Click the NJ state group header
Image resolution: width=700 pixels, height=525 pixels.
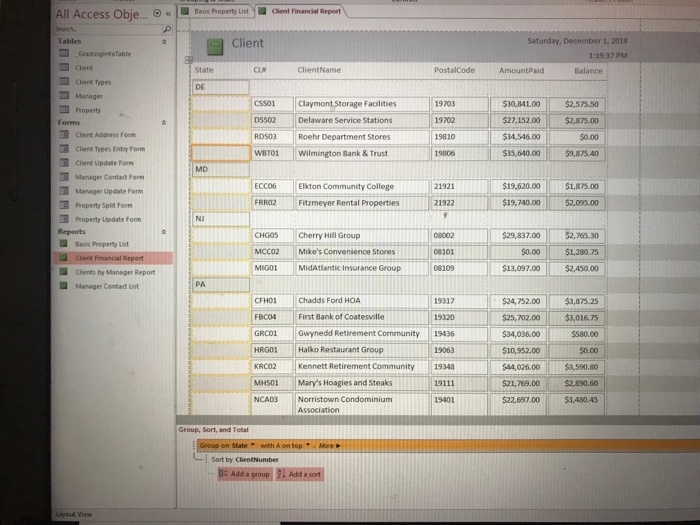221,219
